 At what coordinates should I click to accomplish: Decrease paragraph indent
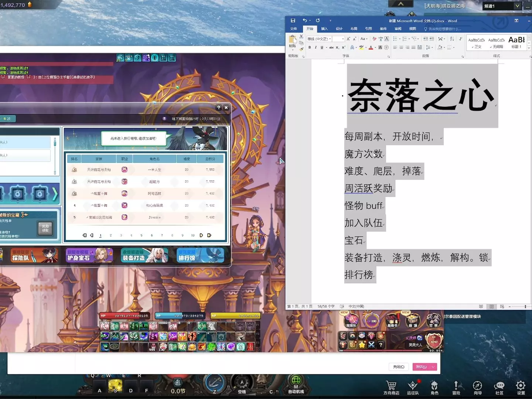tap(426, 39)
